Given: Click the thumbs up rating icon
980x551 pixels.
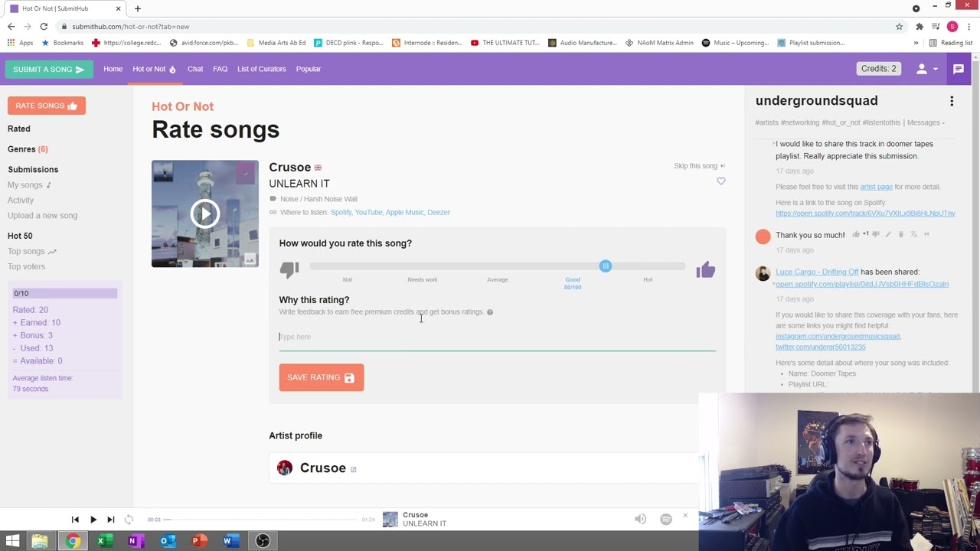Looking at the screenshot, I should [x=705, y=269].
